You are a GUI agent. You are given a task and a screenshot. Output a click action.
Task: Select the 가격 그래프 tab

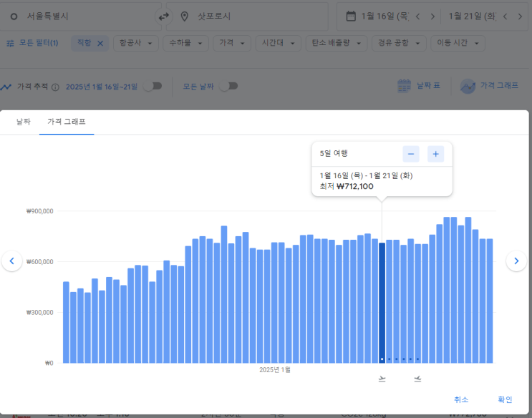pyautogui.click(x=67, y=122)
